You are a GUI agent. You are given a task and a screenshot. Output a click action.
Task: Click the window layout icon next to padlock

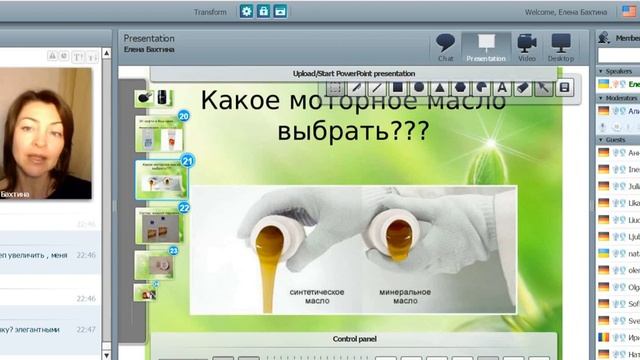click(280, 11)
